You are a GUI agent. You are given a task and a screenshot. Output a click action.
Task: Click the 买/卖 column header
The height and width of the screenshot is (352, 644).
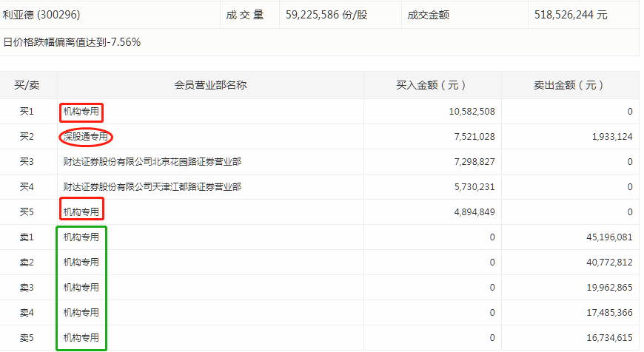tap(27, 85)
